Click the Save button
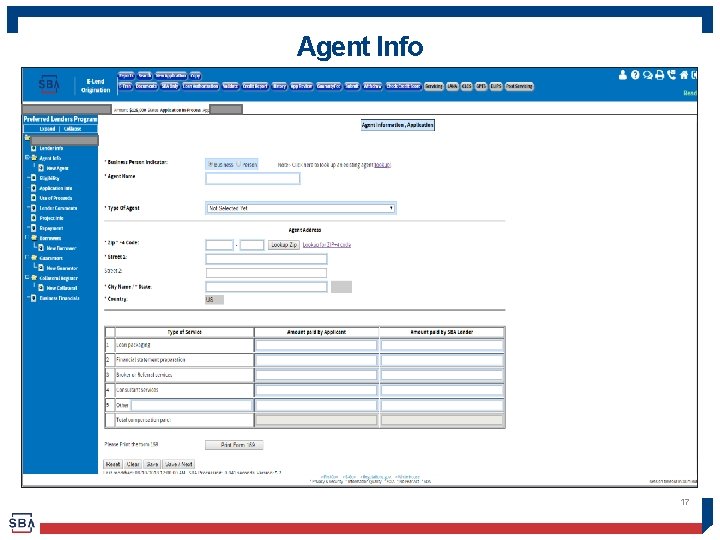Screen dimensions: 720x540 152,464
